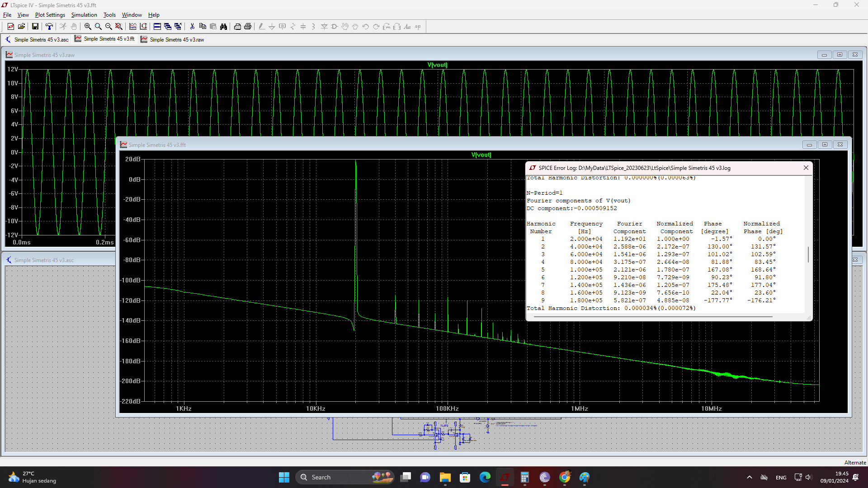Viewport: 868px width, 488px height.
Task: Click the undo arrow icon
Action: 366,27
